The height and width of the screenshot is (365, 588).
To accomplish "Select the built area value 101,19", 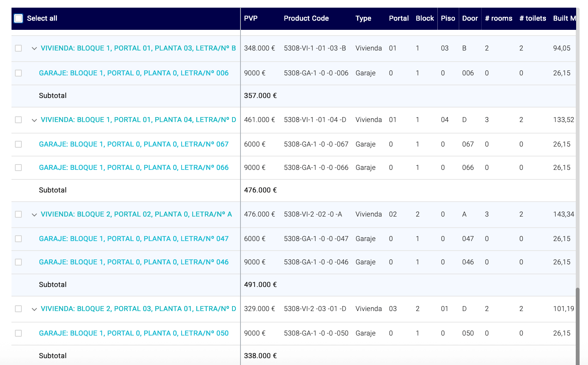I will (x=564, y=309).
